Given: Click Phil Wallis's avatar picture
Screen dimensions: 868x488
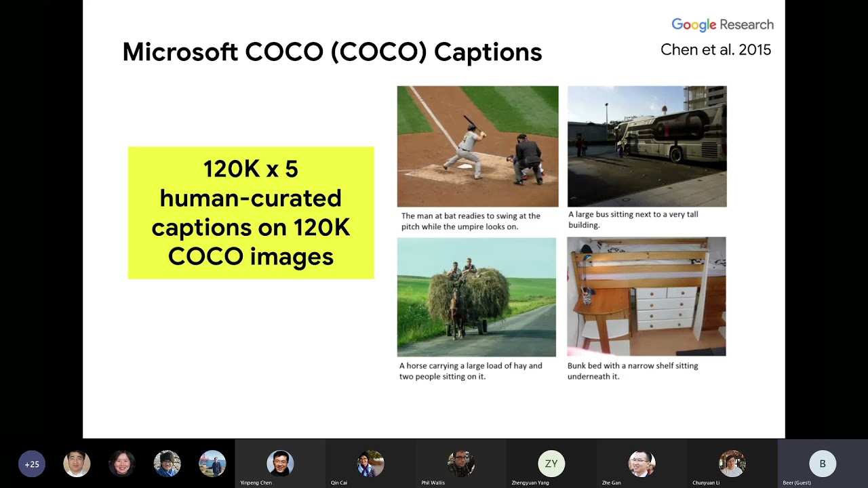Looking at the screenshot, I should pos(461,464).
